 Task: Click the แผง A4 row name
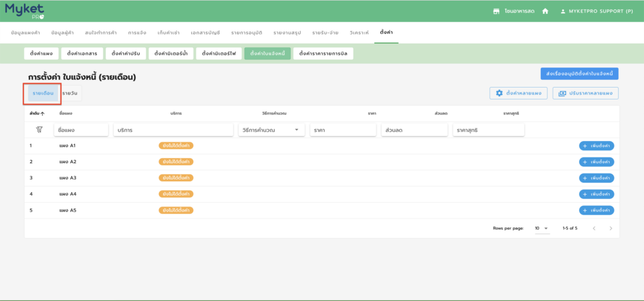click(68, 194)
